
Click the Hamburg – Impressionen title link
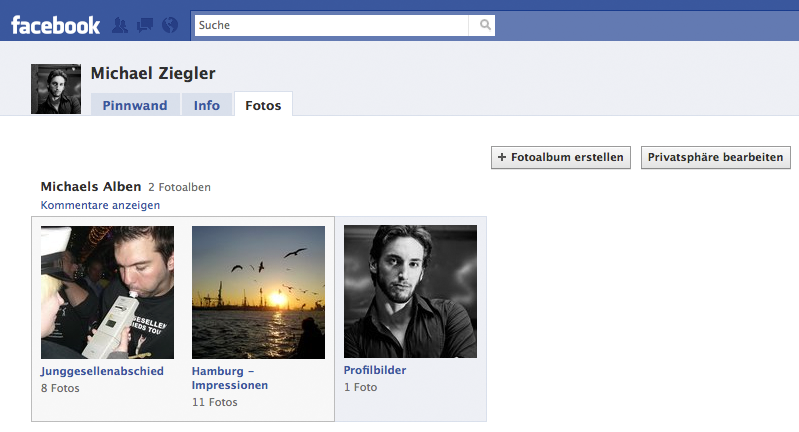[230, 377]
